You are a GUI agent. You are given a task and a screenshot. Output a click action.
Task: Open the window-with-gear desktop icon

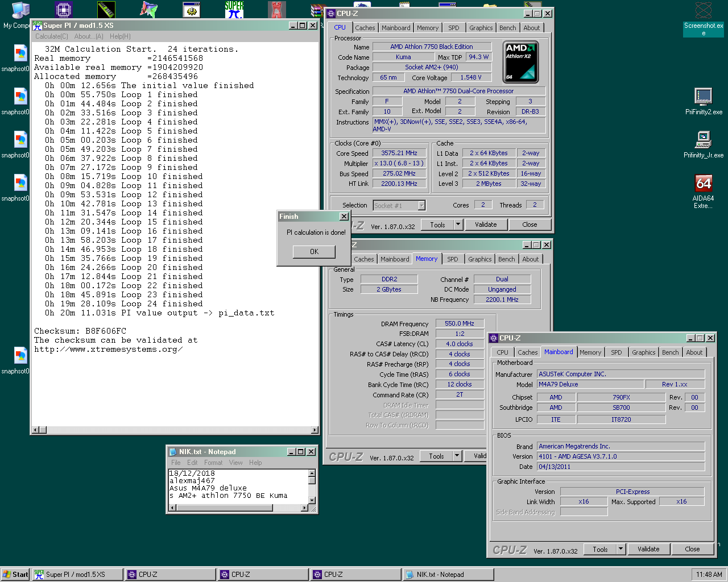point(191,10)
